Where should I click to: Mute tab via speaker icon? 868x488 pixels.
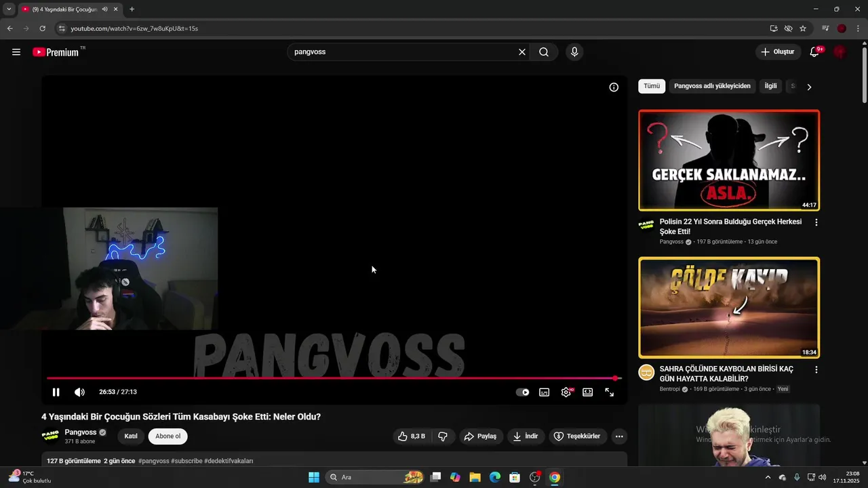click(x=104, y=9)
